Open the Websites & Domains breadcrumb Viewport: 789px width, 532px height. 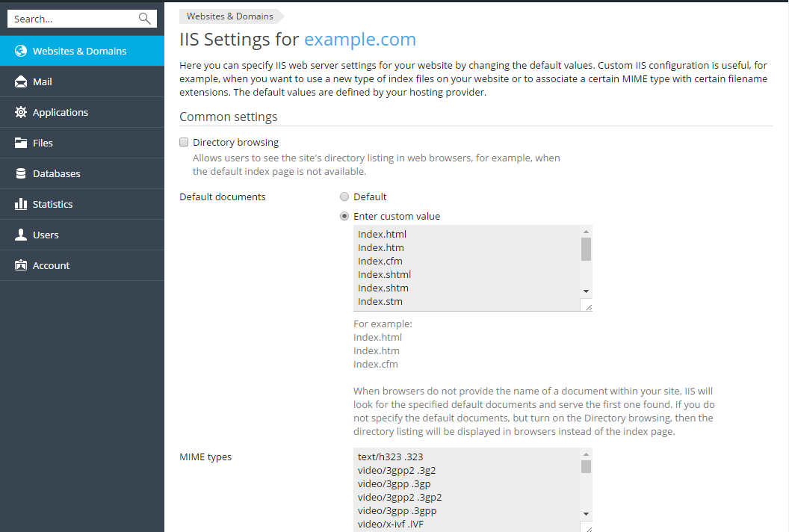click(229, 16)
